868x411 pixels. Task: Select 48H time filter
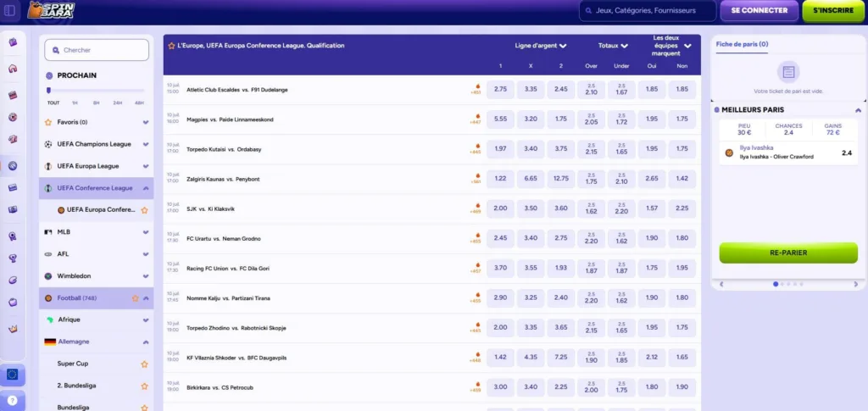139,103
